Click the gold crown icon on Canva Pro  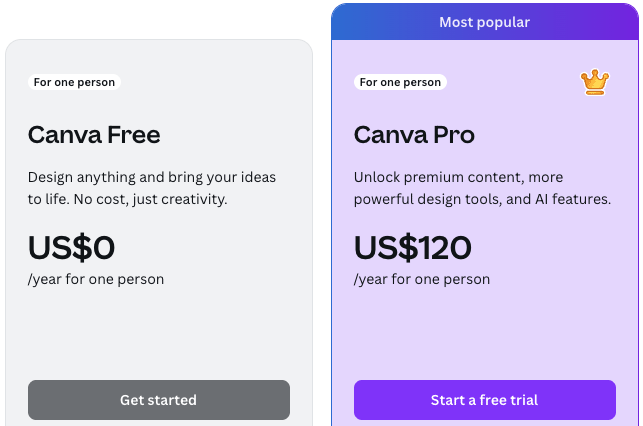595,82
